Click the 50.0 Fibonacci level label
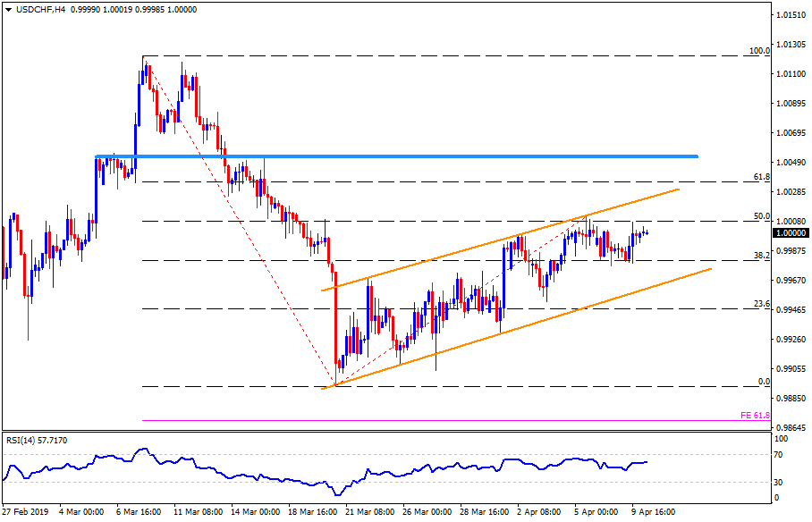 coord(762,216)
